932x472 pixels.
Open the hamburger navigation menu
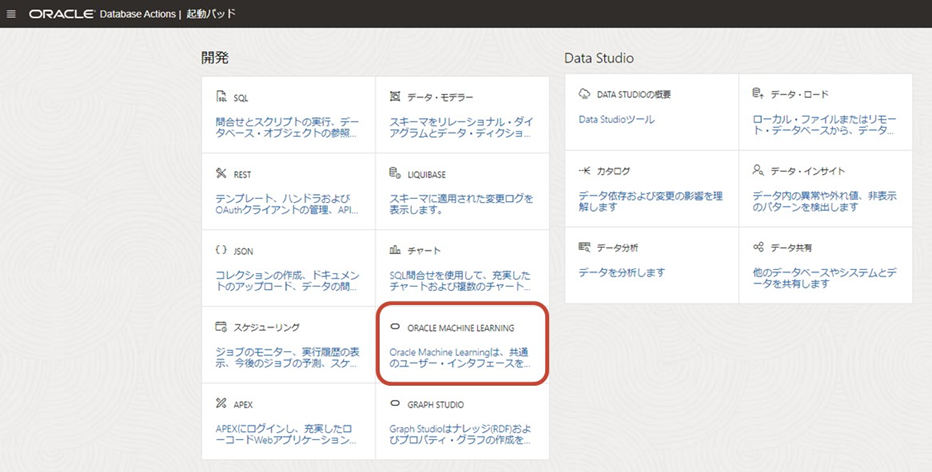pos(11,14)
